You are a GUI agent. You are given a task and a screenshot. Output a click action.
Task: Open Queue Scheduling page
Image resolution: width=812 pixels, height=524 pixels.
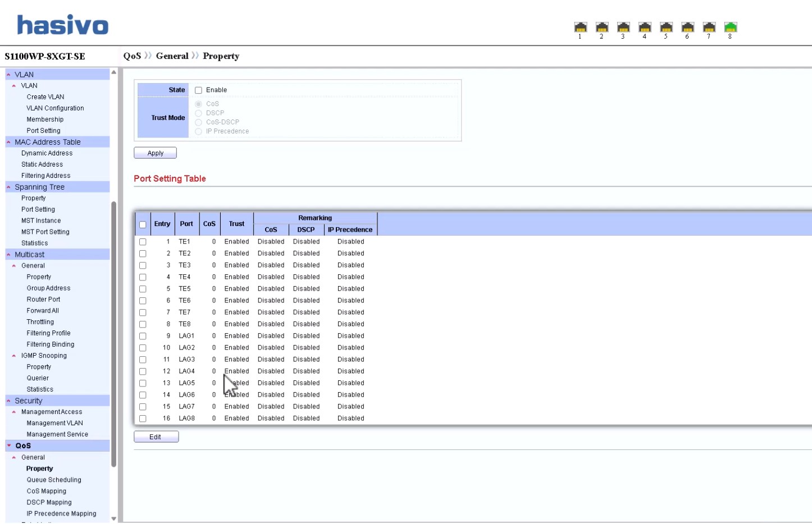point(54,480)
